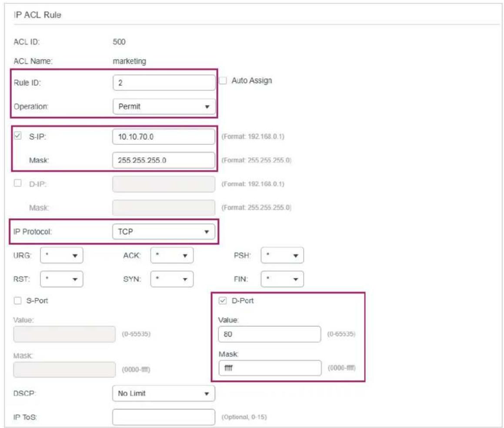
Task: Open the FIN flag dropdown
Action: coord(282,279)
